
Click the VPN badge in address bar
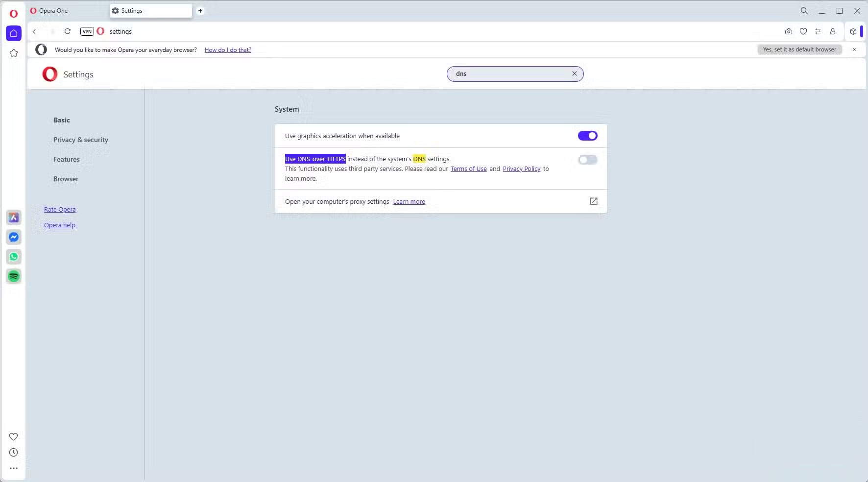pyautogui.click(x=87, y=31)
